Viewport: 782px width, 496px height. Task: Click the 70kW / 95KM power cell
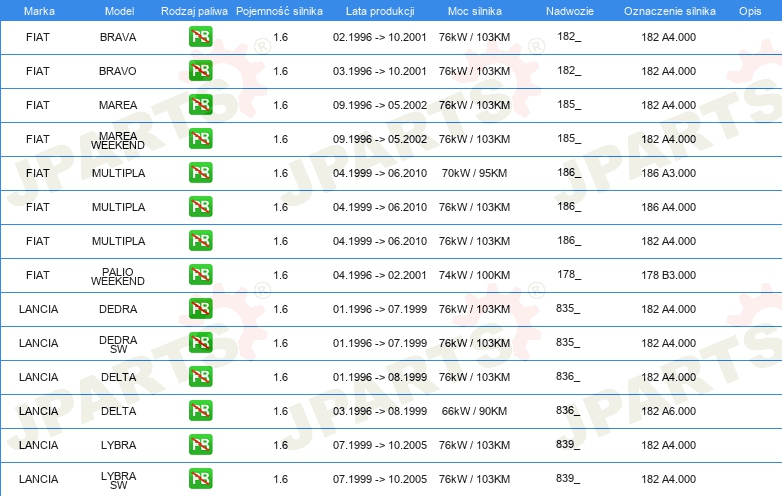474,173
